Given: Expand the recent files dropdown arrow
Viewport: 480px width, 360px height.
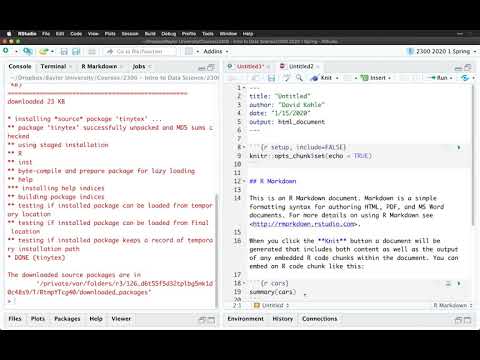Looking at the screenshot, I should point(52,52).
